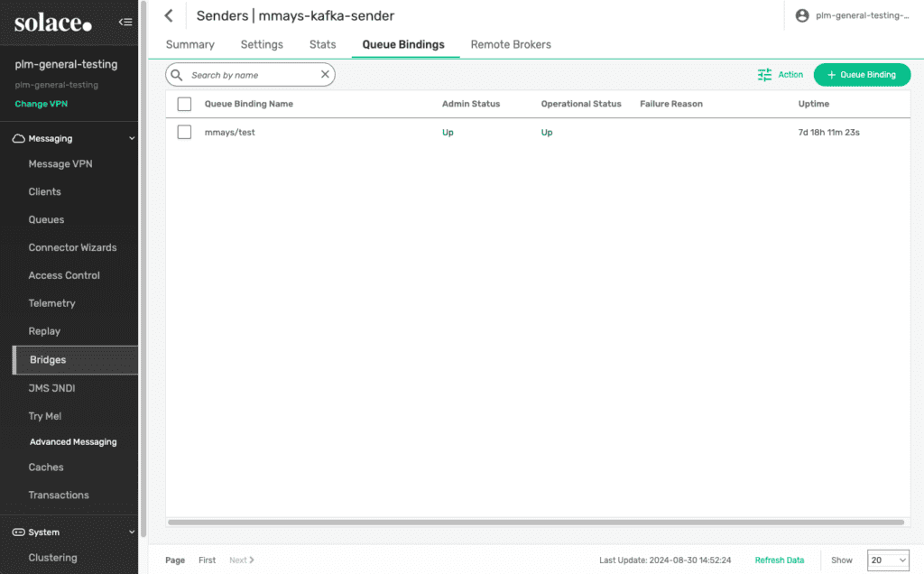The image size is (924, 574).
Task: Click the back arrow beside Senders heading
Action: [168, 15]
